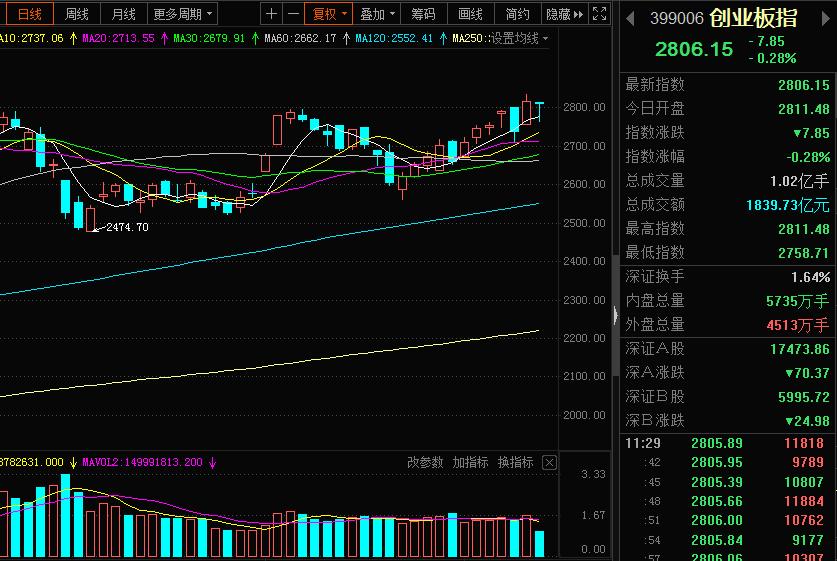Screen dimensions: 837x561
Task: Click the 深证B股 value 5995.72
Action: pos(803,397)
